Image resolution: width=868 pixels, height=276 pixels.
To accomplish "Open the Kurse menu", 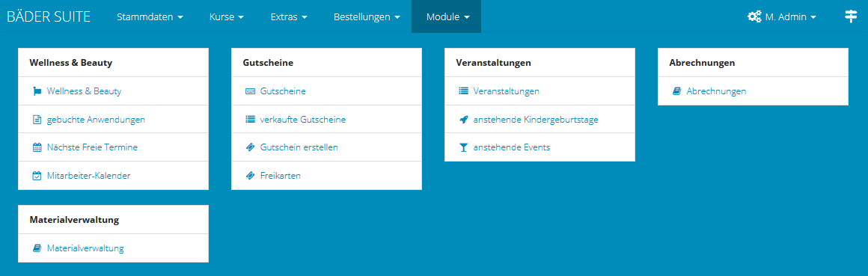I will (227, 16).
